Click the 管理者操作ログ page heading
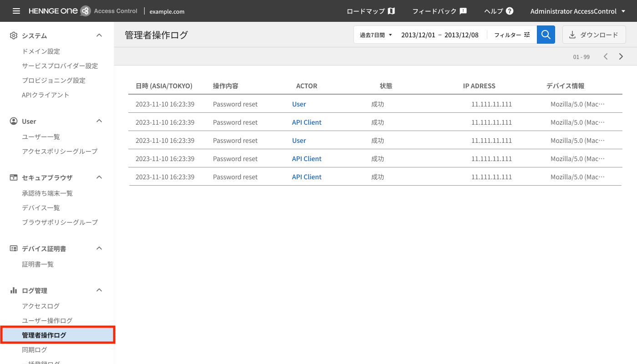Screen dimensions: 637x364 (x=156, y=35)
